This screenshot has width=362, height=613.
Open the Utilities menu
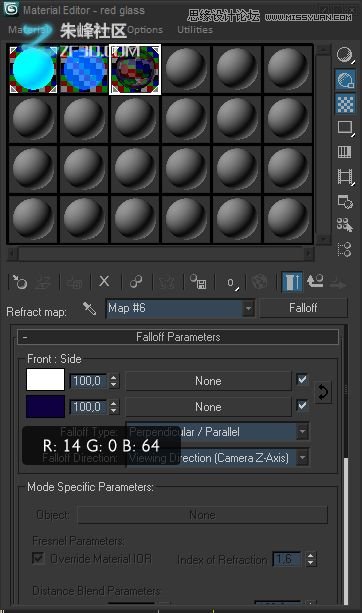click(195, 30)
